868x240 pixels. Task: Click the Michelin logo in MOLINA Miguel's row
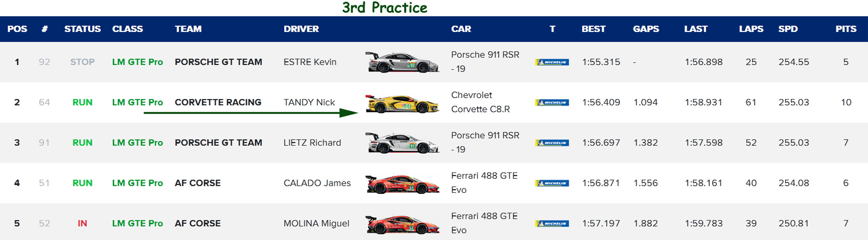coord(552,223)
